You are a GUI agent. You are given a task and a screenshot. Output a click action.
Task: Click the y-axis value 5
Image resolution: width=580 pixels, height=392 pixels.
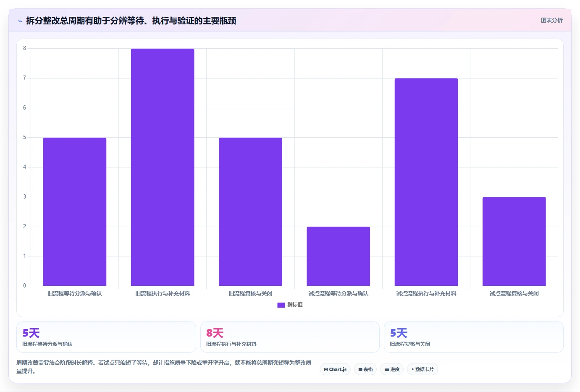click(24, 137)
